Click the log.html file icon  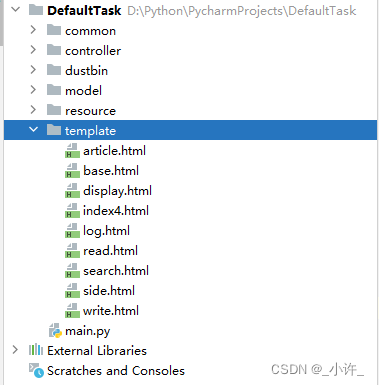[72, 231]
